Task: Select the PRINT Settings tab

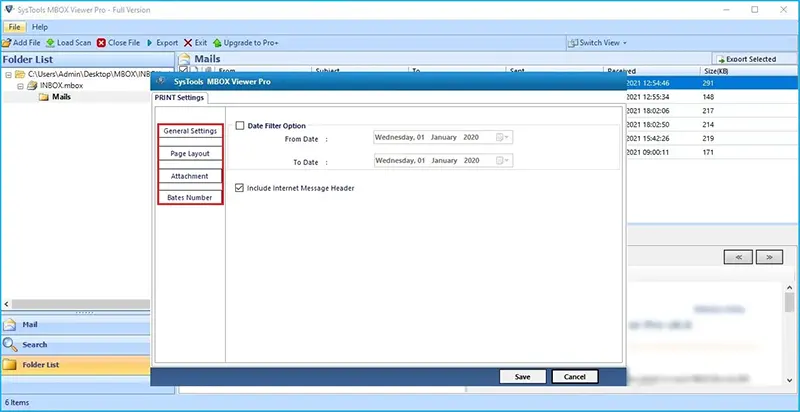Action: (179, 97)
